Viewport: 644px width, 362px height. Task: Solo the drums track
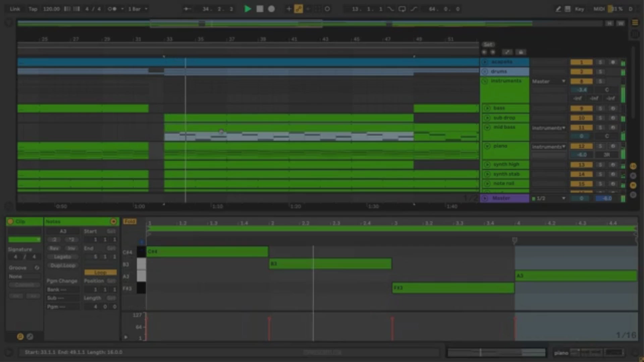(x=600, y=72)
